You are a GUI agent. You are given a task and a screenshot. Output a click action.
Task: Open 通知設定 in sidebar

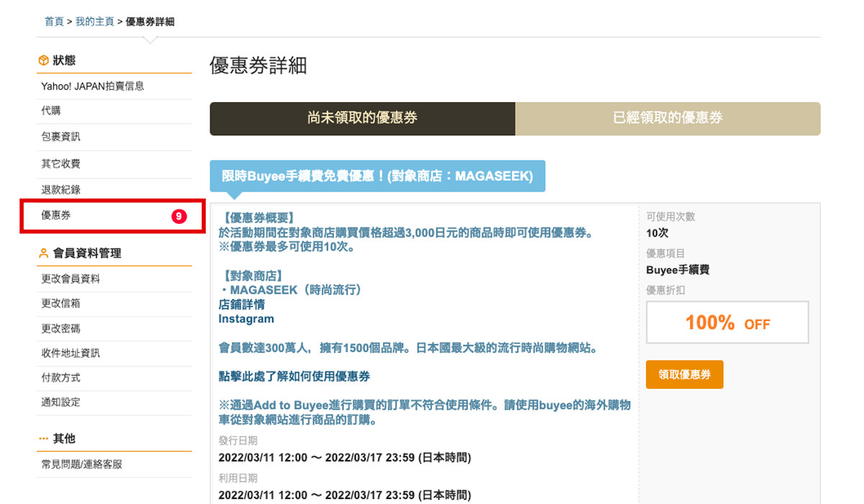[x=60, y=402]
